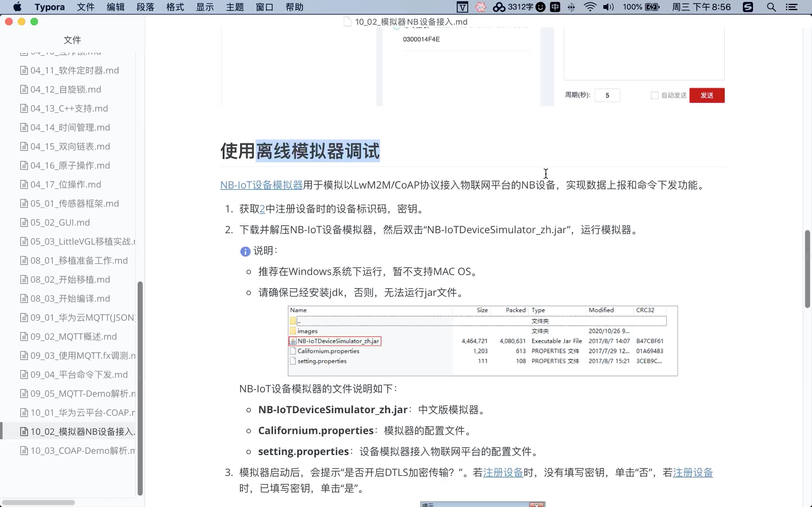
Task: Select 10_03_COAP-Demo解析 file in sidebar
Action: point(82,451)
